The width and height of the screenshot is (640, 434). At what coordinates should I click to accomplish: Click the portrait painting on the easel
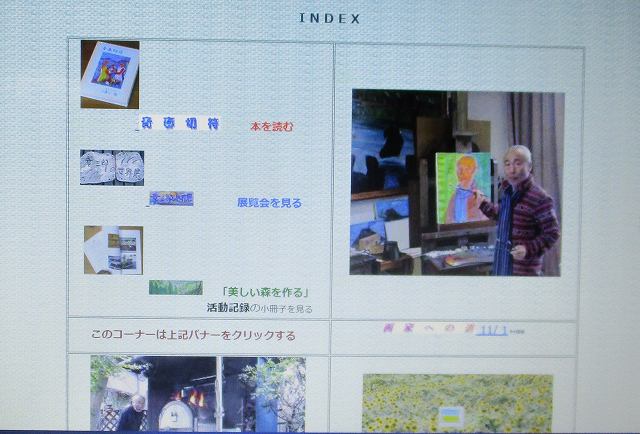coord(462,187)
